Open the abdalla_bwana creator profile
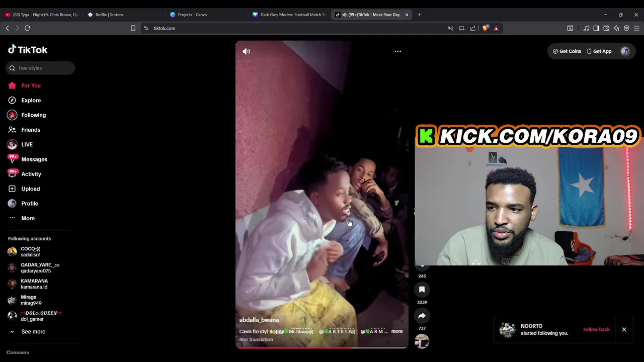644x362 pixels. point(259,320)
